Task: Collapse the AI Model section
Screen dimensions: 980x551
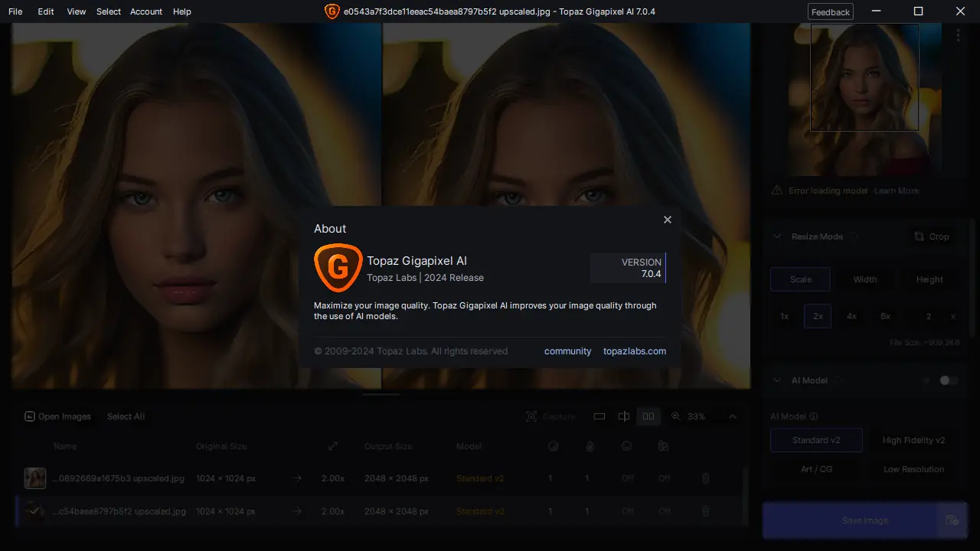Action: pos(777,380)
